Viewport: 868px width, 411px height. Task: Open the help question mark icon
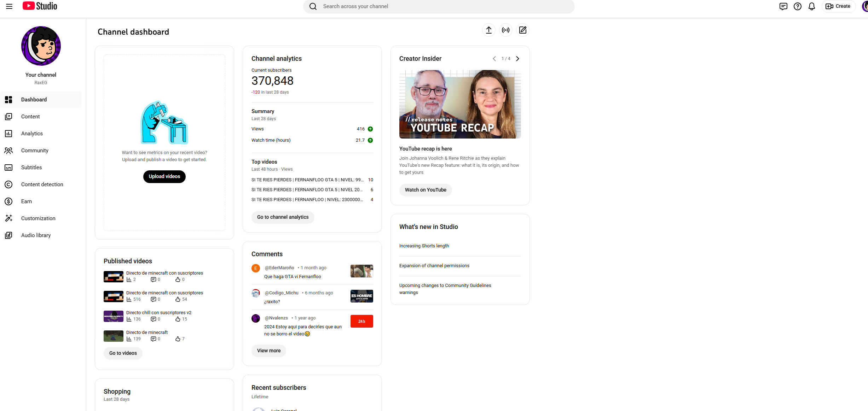point(797,6)
